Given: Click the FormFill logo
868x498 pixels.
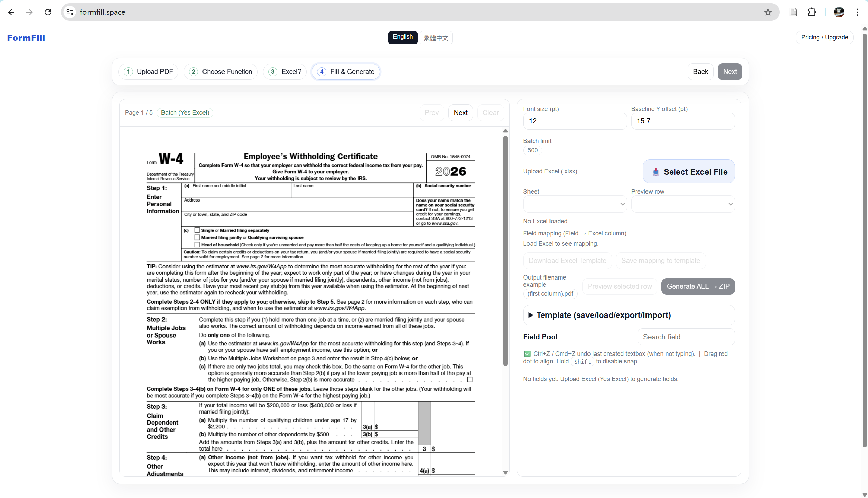Looking at the screenshot, I should [x=26, y=38].
